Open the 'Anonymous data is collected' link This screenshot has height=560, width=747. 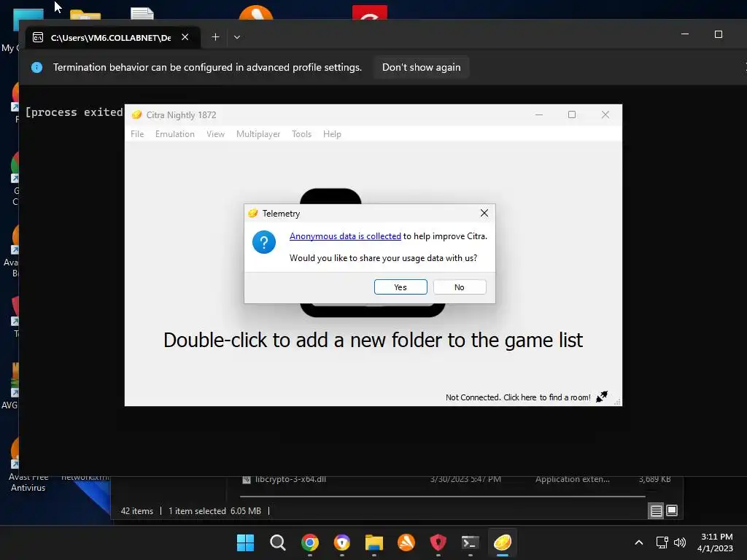(345, 236)
